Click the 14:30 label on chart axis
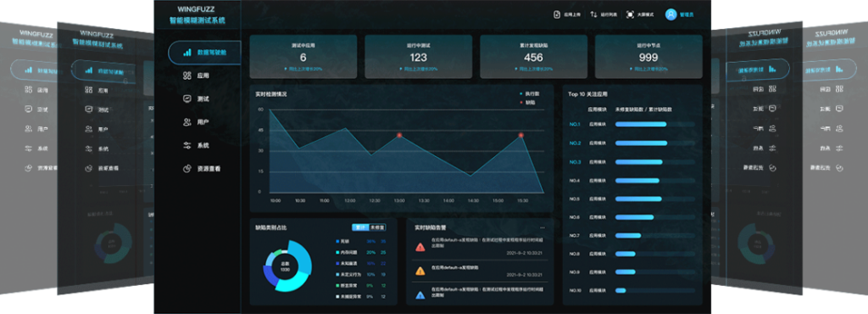868x314 pixels. (x=473, y=200)
